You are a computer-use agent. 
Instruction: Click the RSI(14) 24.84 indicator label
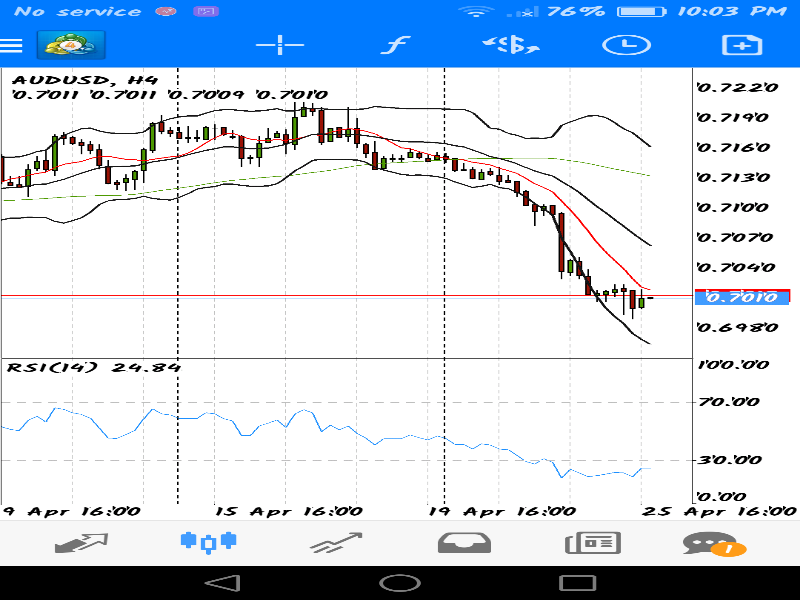coord(93,367)
